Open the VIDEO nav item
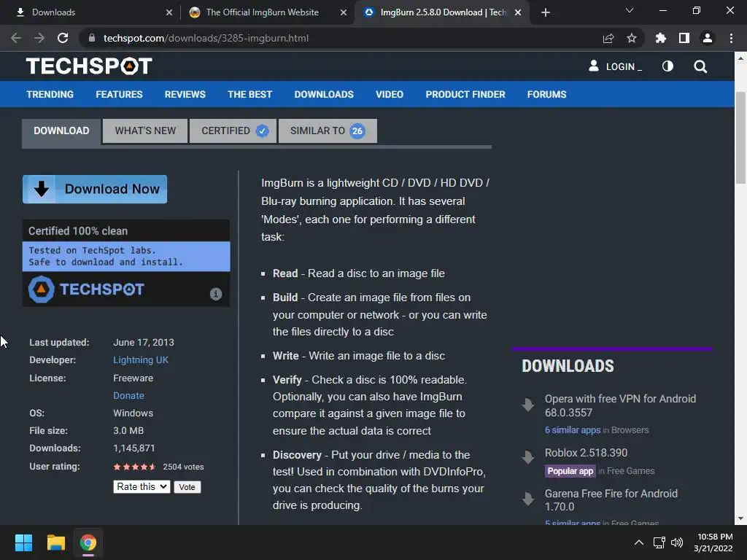This screenshot has width=747, height=560. [390, 94]
